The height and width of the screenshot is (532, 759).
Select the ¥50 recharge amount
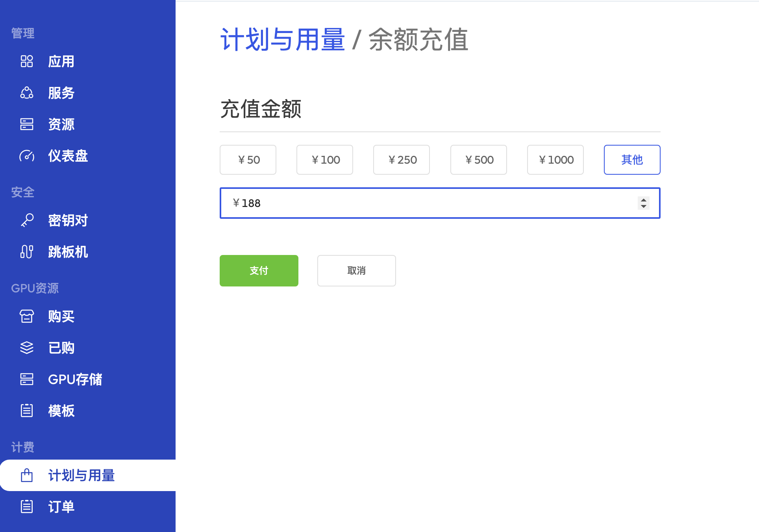(x=248, y=160)
